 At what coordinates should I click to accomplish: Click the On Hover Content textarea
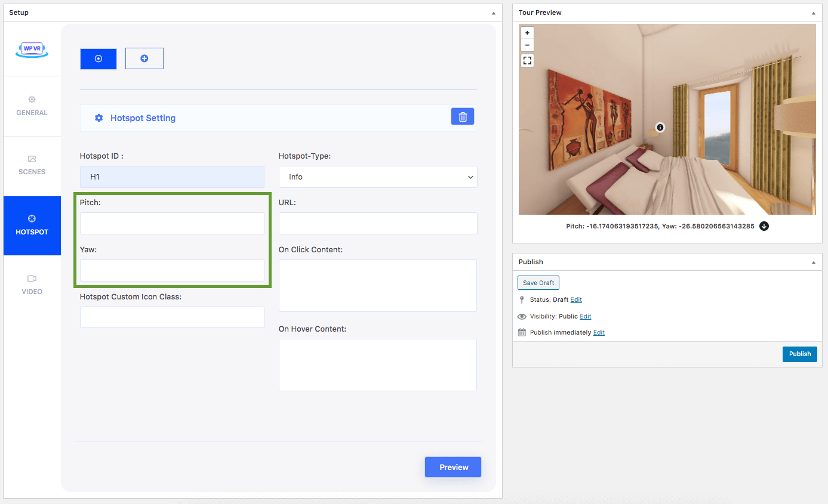tap(378, 365)
